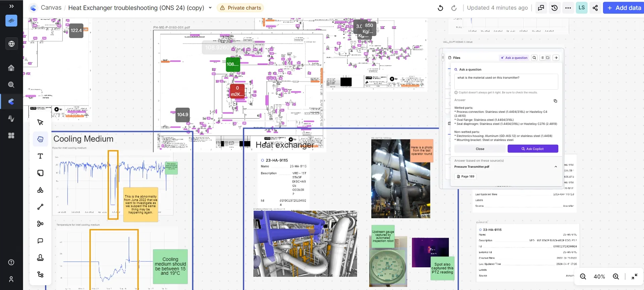Zoom in on the canvas
644x290 pixels.
616,277
